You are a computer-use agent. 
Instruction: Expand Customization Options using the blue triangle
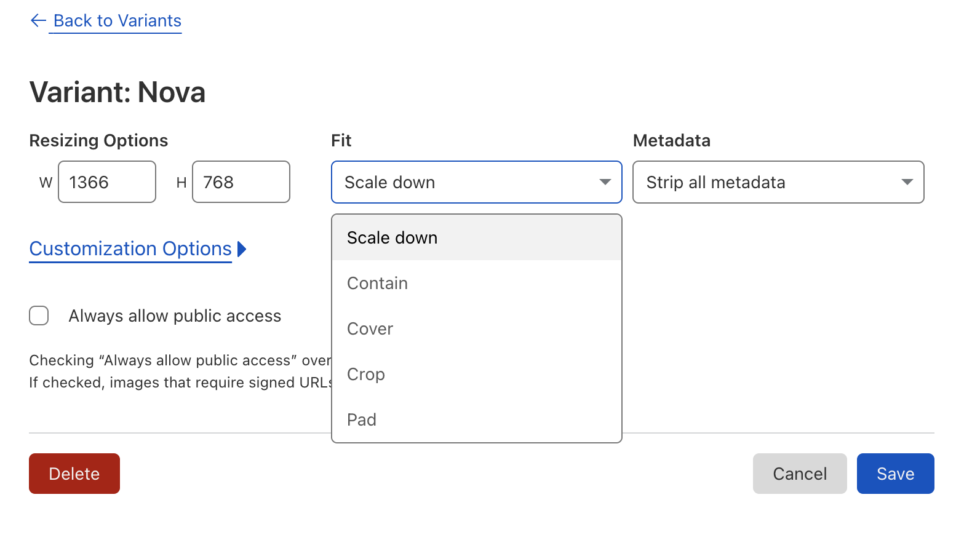point(242,249)
